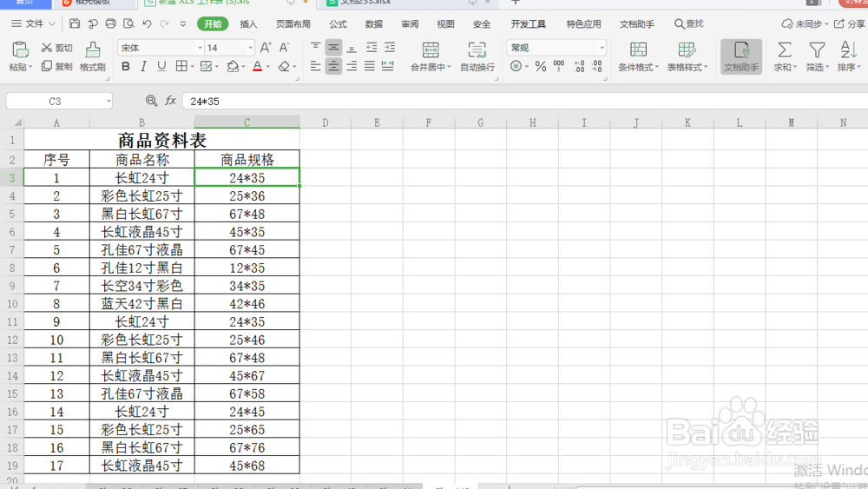Click the Paste clipboard icon
Viewport: 868px width, 489px height.
coord(20,50)
